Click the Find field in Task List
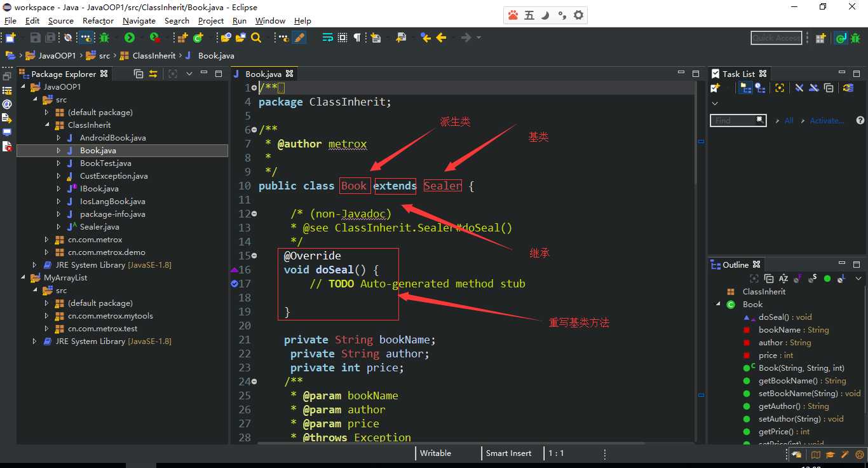Screen dimensions: 868x468 (x=738, y=120)
